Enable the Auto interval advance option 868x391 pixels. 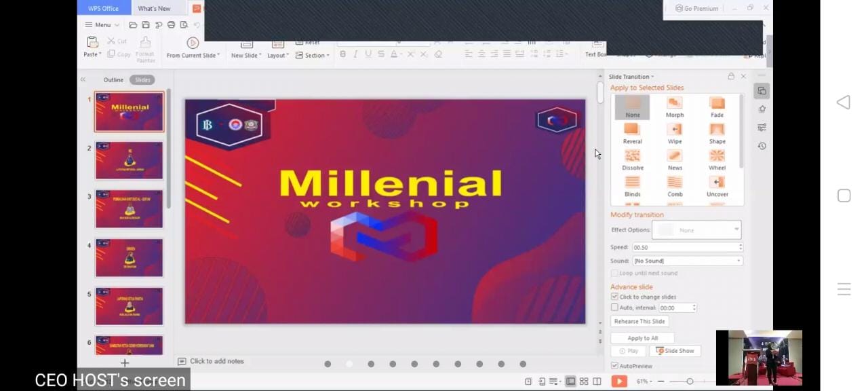(x=614, y=308)
